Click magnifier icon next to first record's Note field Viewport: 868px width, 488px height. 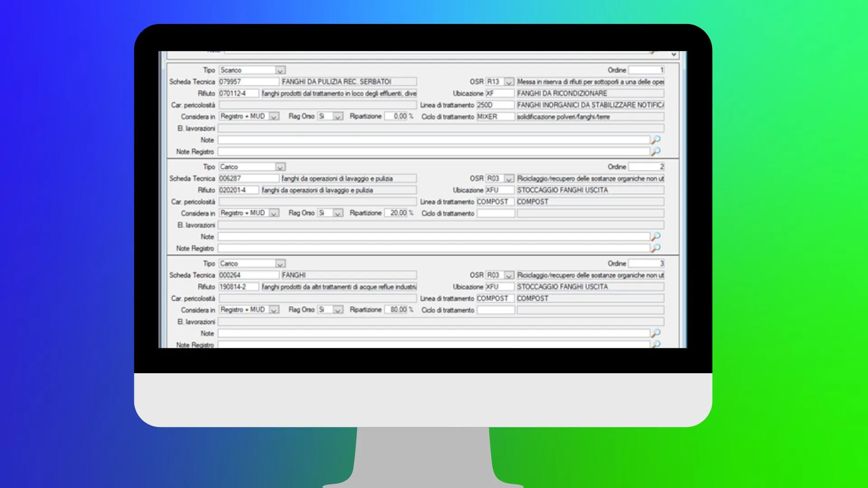(656, 140)
